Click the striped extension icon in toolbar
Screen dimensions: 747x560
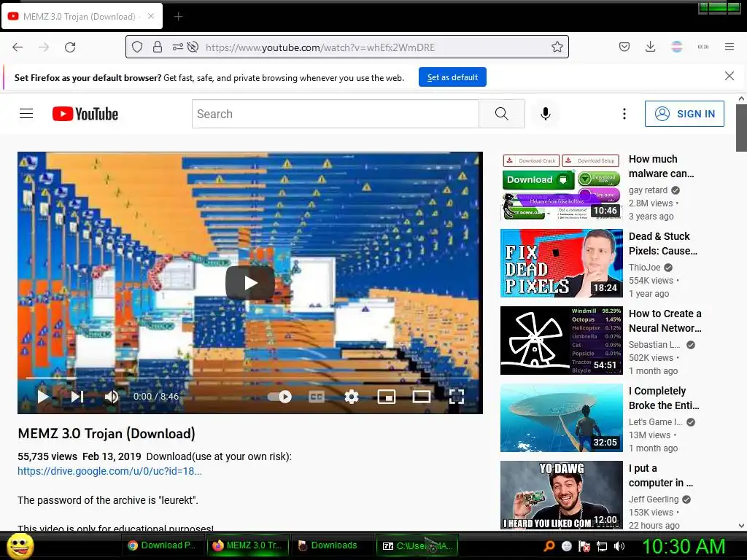677,47
